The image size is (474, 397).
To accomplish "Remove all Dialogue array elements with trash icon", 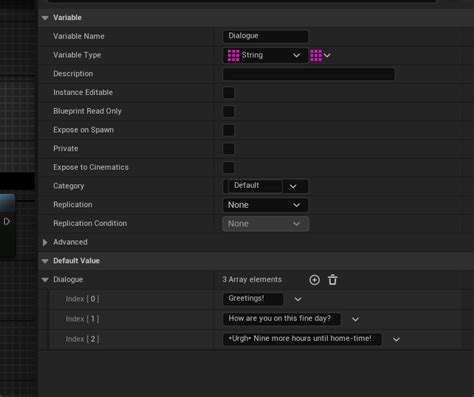I will (x=332, y=280).
